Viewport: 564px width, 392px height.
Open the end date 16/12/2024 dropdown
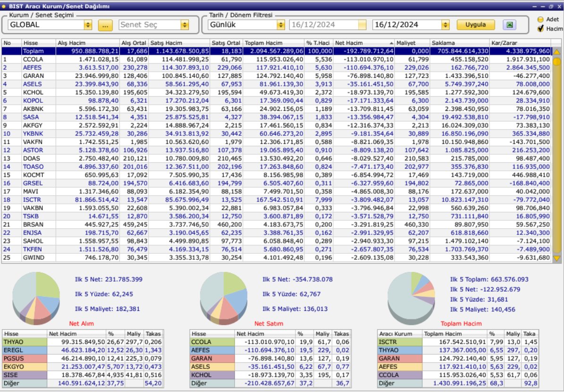446,25
